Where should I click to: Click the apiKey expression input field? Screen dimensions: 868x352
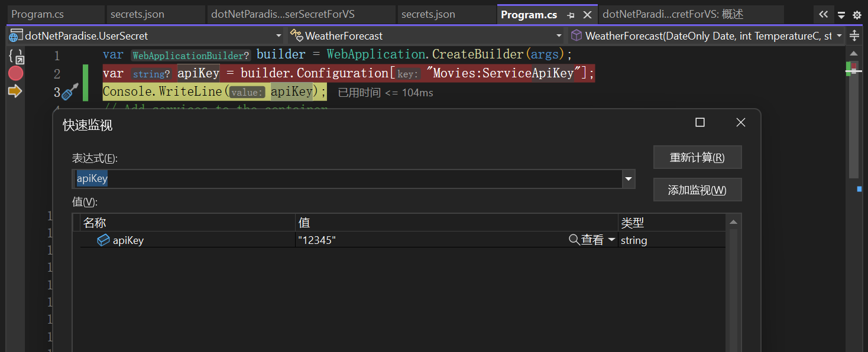click(x=349, y=178)
